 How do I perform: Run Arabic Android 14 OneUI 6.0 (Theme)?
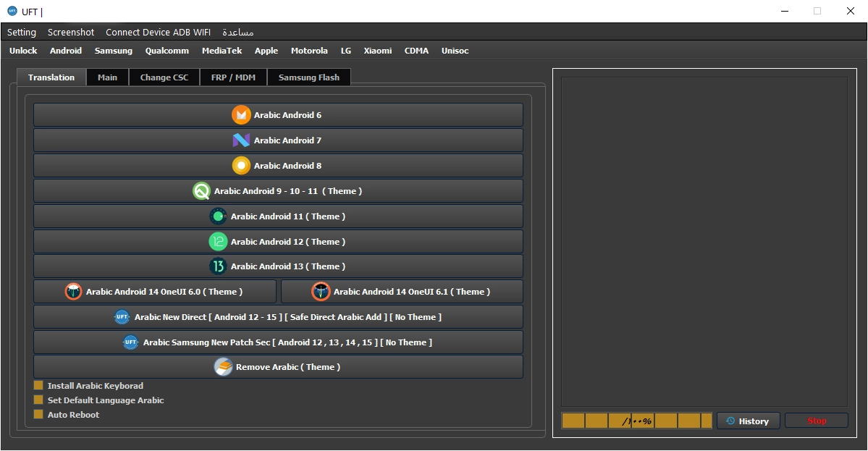[155, 292]
